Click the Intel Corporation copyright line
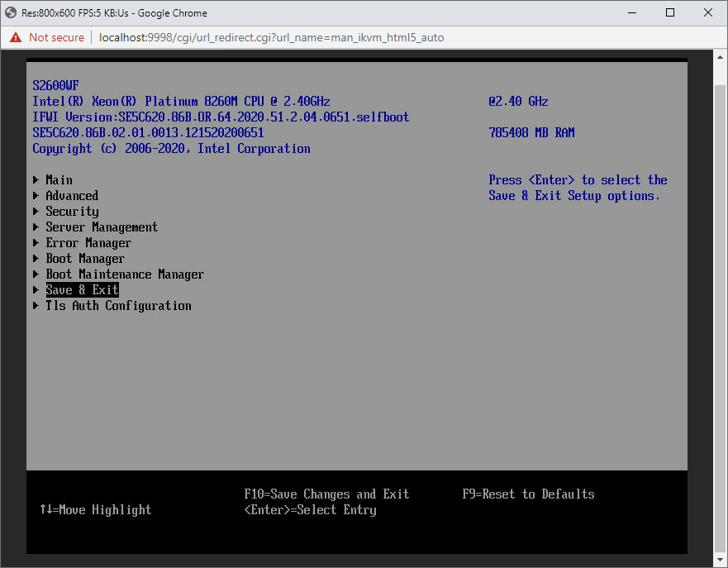Viewport: 728px width, 568px height. [x=171, y=149]
